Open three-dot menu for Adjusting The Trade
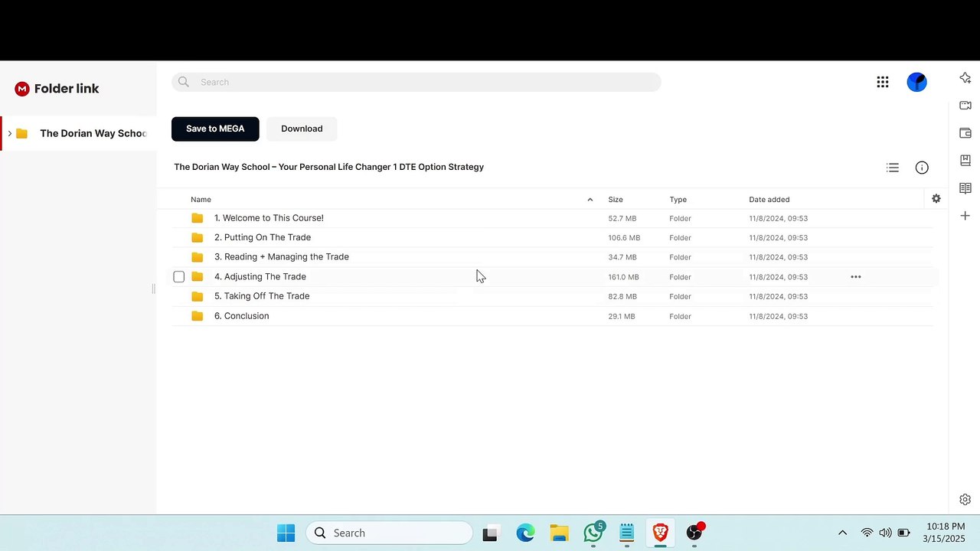 point(856,277)
